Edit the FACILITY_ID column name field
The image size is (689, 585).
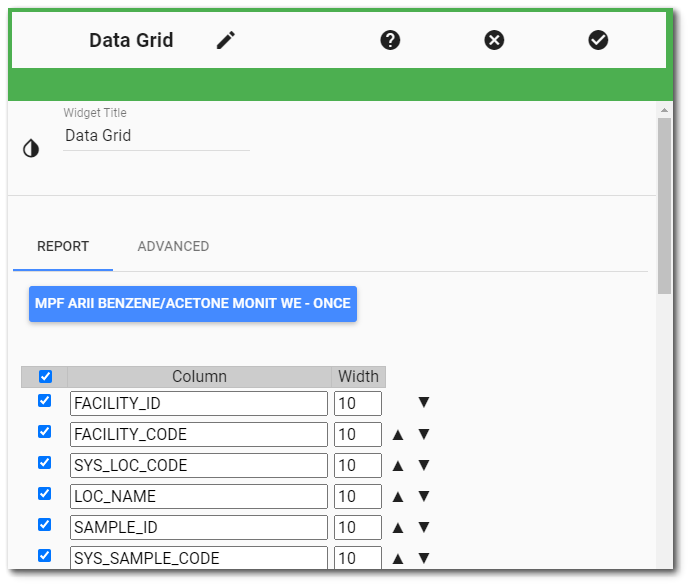(199, 403)
